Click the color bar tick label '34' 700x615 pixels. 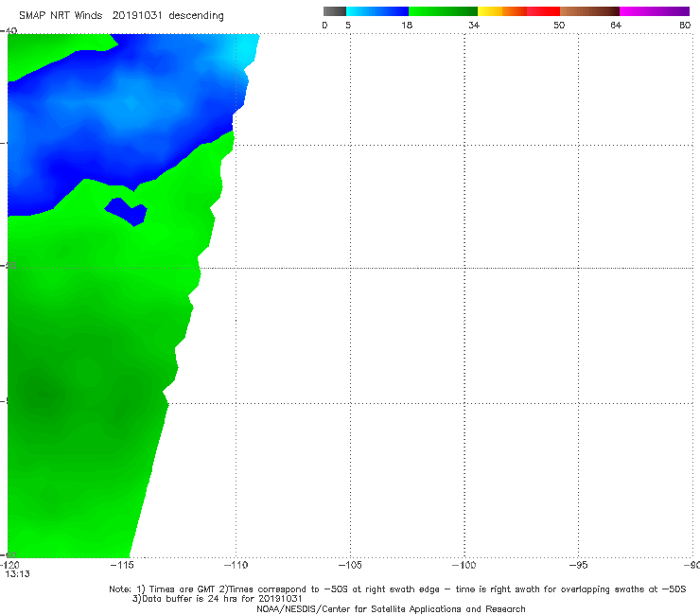pyautogui.click(x=474, y=26)
